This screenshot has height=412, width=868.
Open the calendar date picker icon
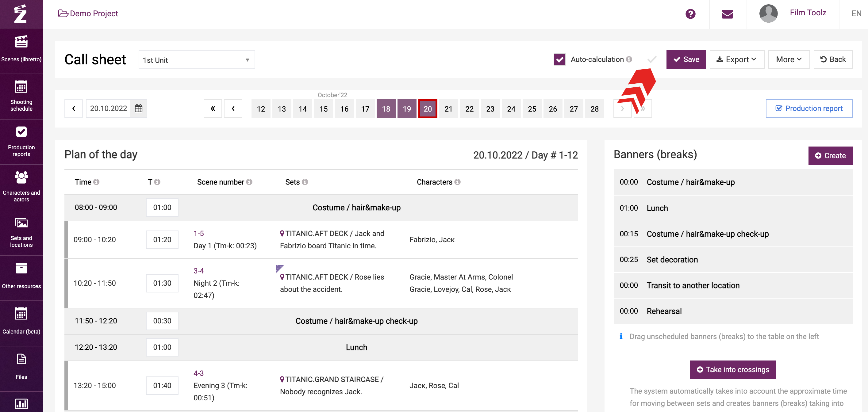pyautogui.click(x=139, y=108)
